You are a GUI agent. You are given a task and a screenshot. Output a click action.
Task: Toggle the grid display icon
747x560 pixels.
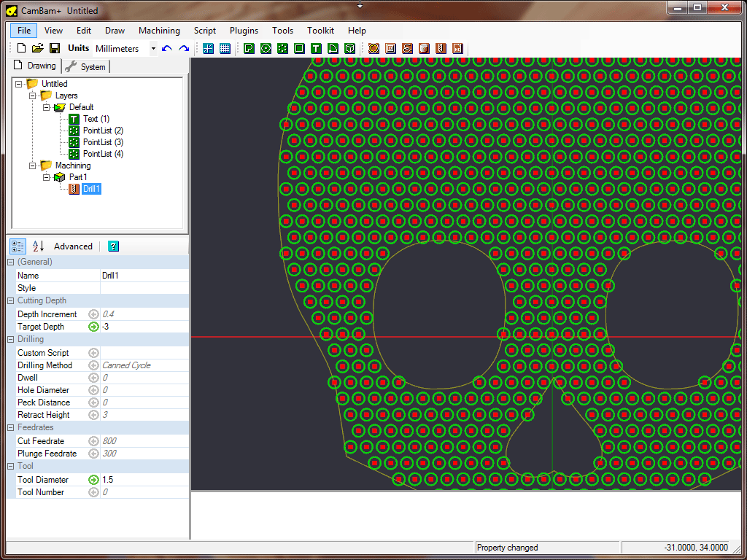pos(225,48)
